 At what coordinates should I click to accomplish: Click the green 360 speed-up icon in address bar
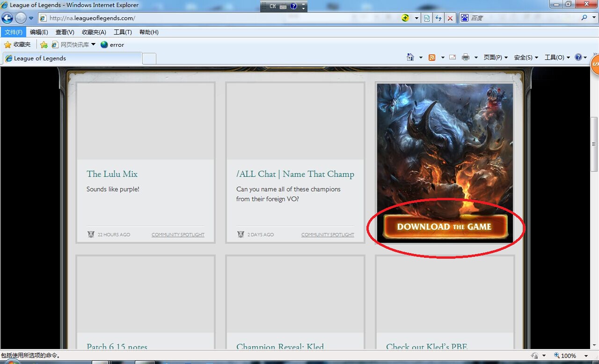point(405,18)
